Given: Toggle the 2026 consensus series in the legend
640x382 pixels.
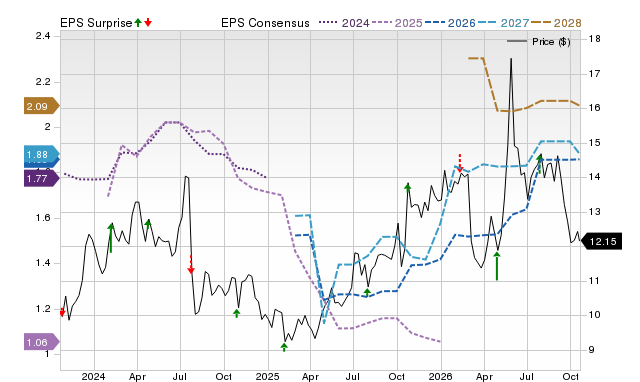Looking at the screenshot, I should [x=450, y=23].
